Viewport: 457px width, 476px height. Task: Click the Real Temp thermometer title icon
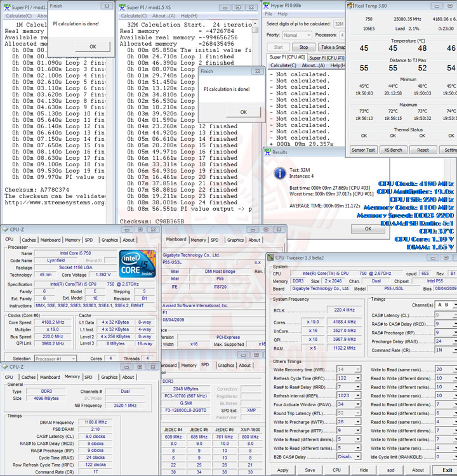[350, 6]
